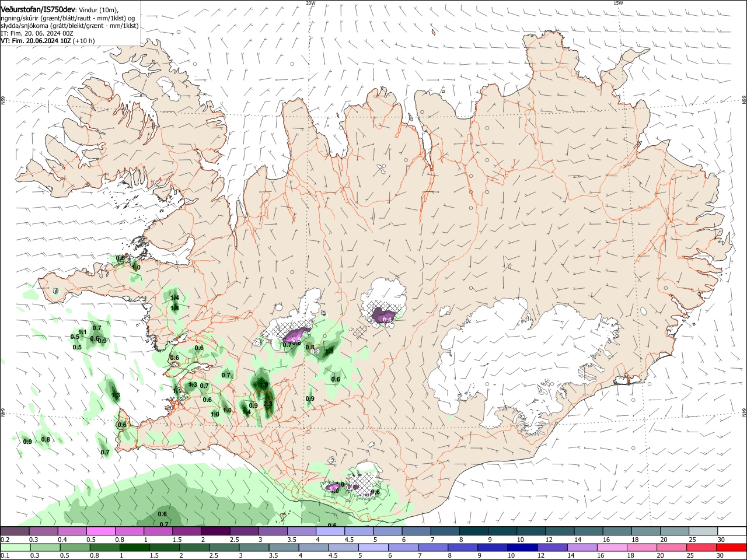Select the snow scale swatch between 0.2 and 0.3
The image size is (747, 560).
pos(15,531)
